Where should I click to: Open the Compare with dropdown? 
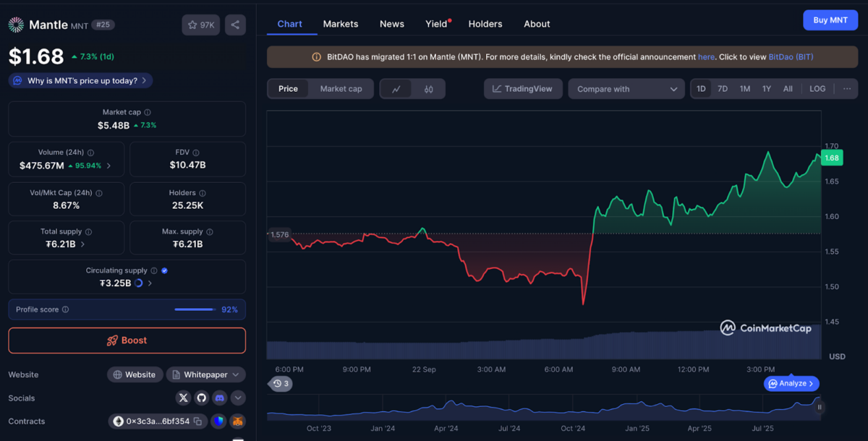pyautogui.click(x=626, y=89)
